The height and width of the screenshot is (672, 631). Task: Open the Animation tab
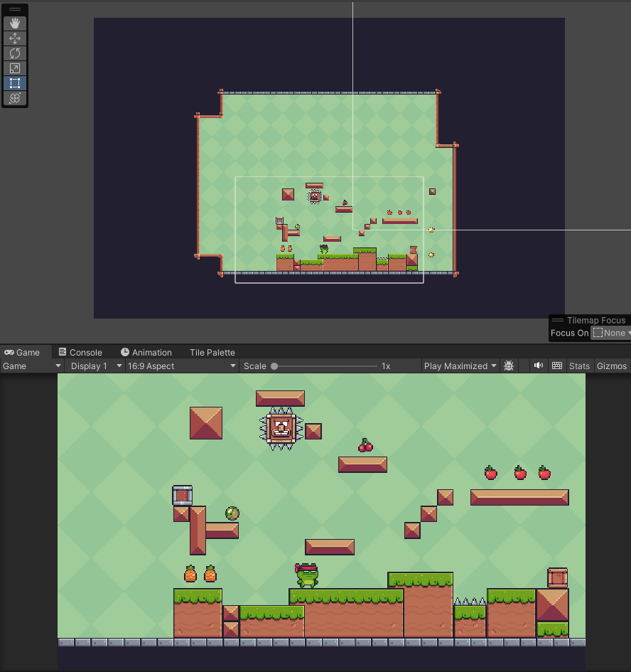[x=146, y=352]
